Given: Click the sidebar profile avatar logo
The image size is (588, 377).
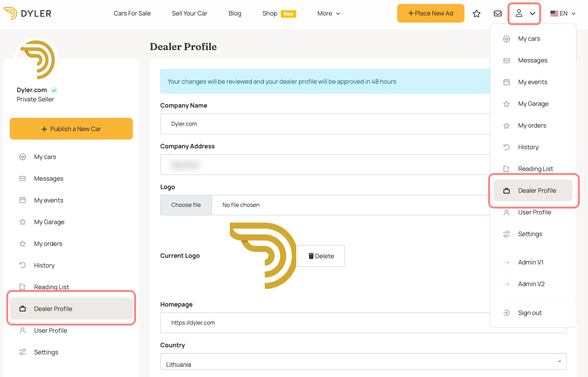Looking at the screenshot, I should (x=38, y=60).
